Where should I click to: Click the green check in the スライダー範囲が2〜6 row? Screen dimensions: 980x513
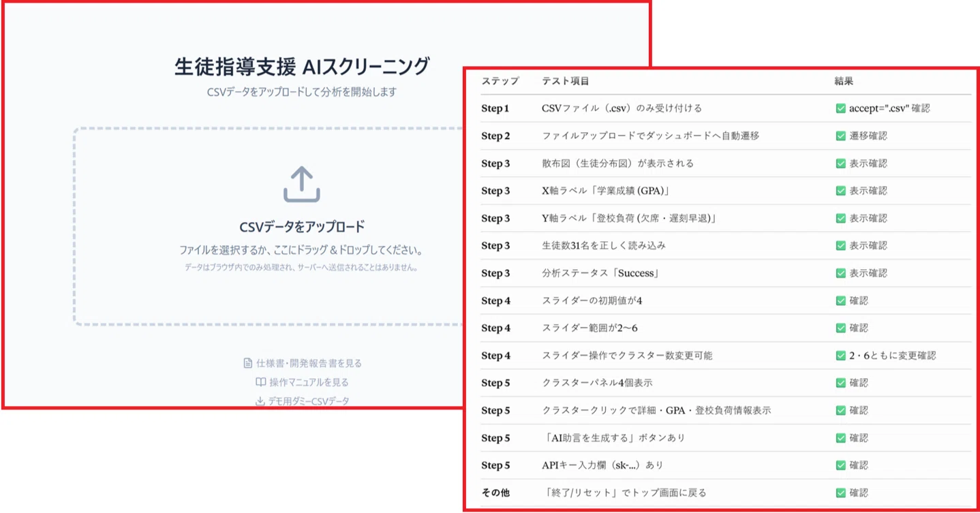coord(841,328)
